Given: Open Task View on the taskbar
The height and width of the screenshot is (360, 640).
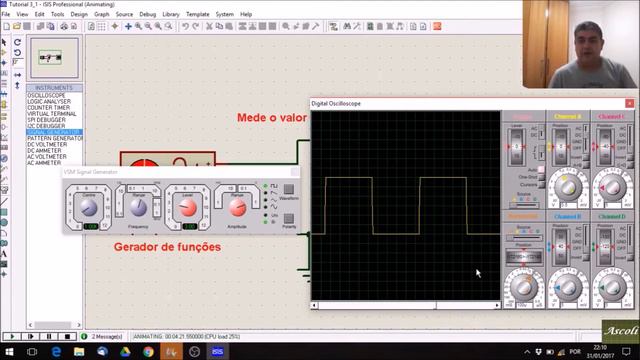Looking at the screenshot, I should coord(32,351).
